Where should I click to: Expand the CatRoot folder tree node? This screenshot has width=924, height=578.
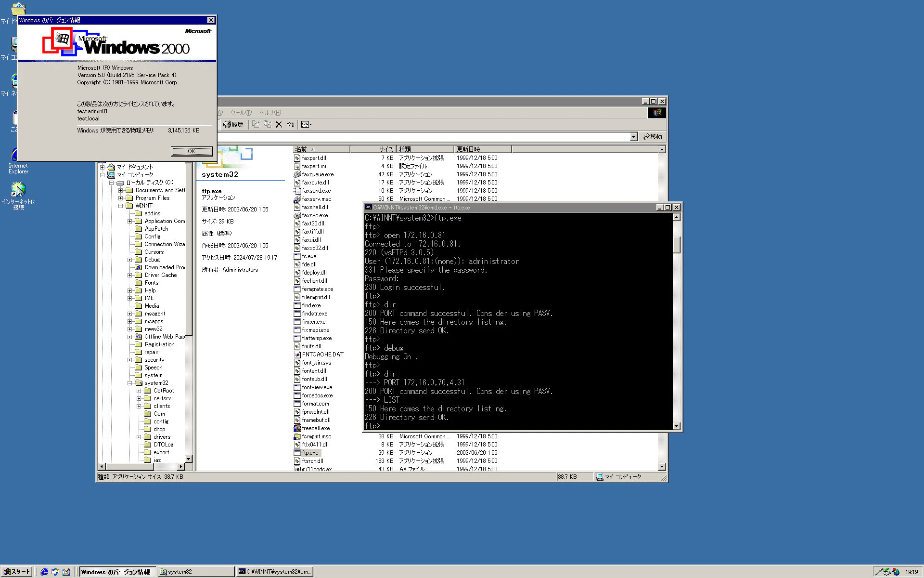point(139,391)
